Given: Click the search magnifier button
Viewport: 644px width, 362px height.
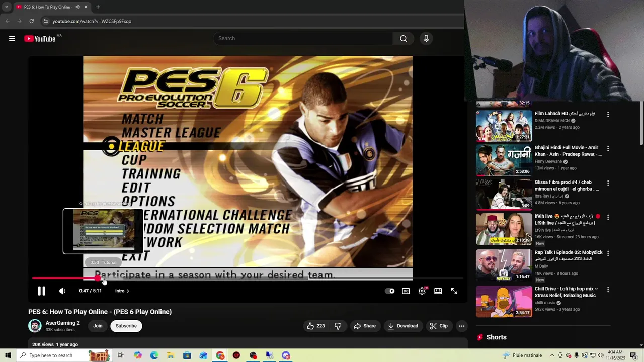Looking at the screenshot, I should click(x=404, y=39).
